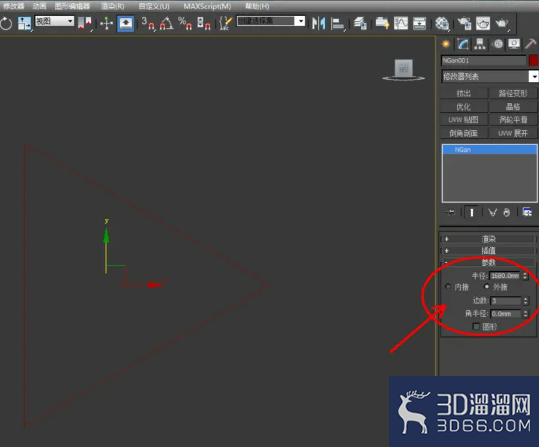The image size is (539, 447).
Task: Open Configure Modifier Sets icon
Action: (527, 212)
